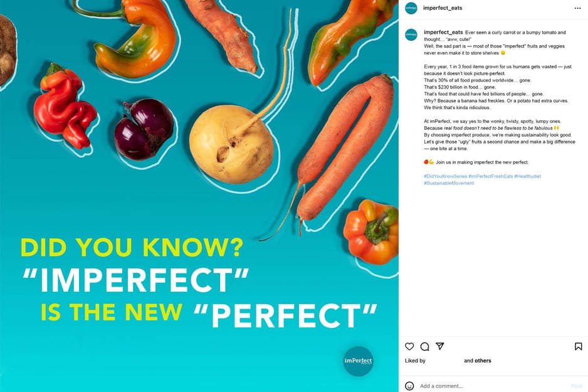Viewport: 588px width, 392px height.
Task: Click the 'Liked by' text
Action: pyautogui.click(x=415, y=361)
